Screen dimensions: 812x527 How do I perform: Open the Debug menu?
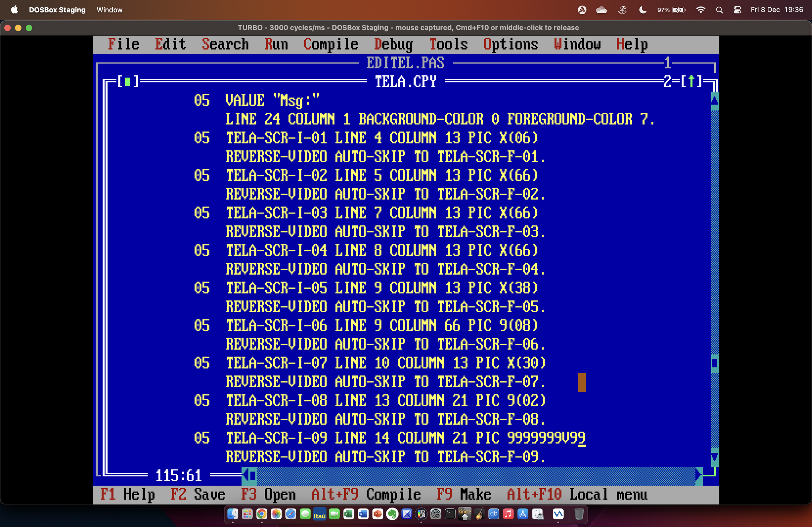[x=393, y=45]
